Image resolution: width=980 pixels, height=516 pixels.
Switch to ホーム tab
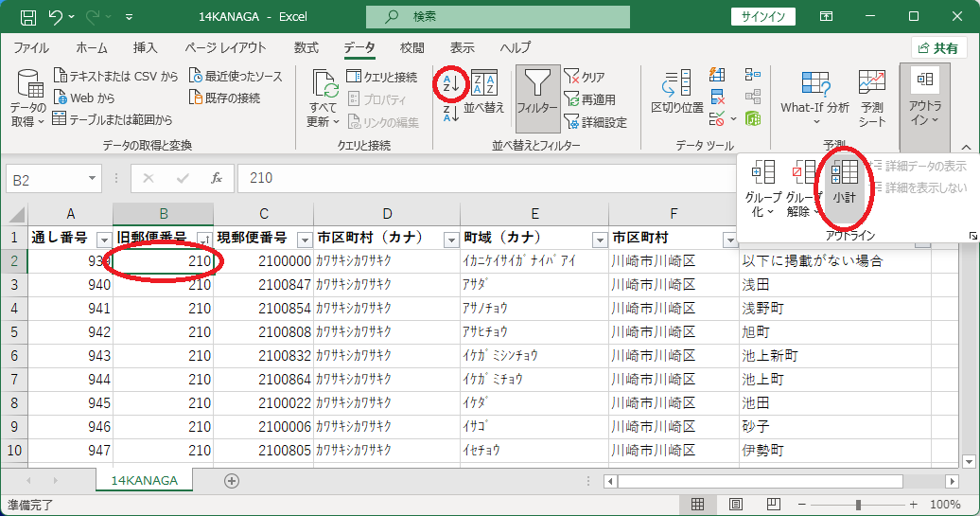point(92,47)
